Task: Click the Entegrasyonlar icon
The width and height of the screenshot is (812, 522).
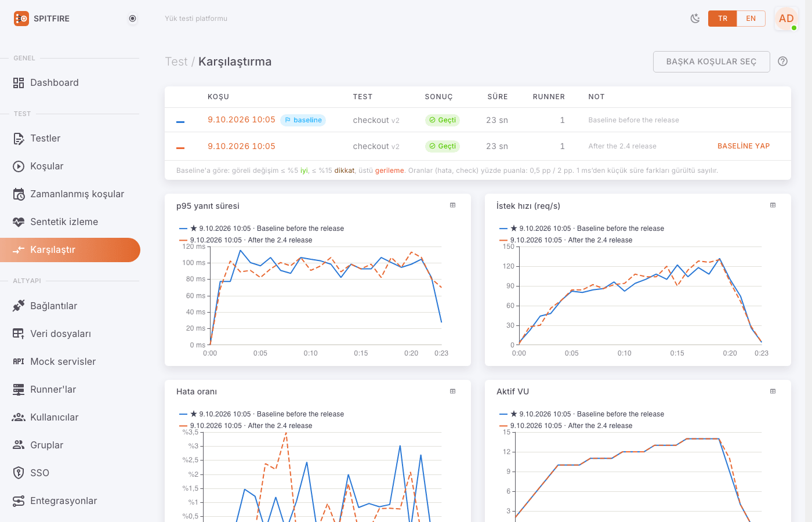Action: pyautogui.click(x=19, y=501)
